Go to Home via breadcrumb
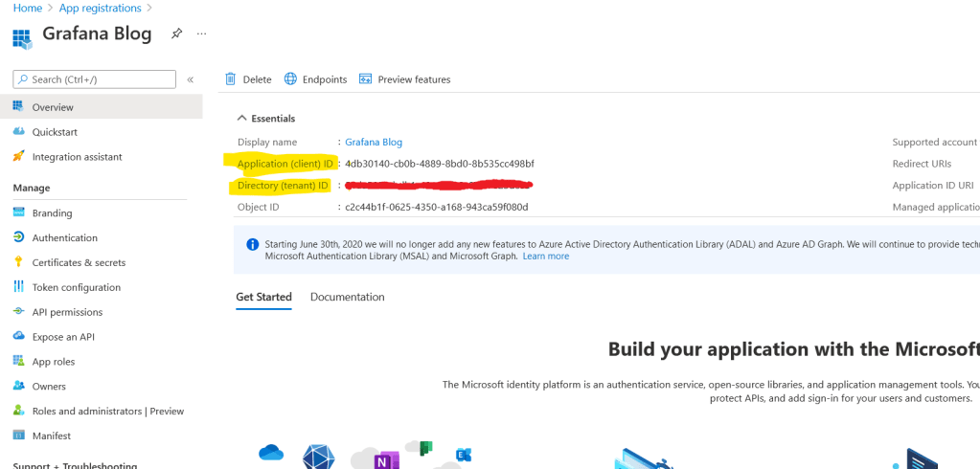 (x=27, y=9)
